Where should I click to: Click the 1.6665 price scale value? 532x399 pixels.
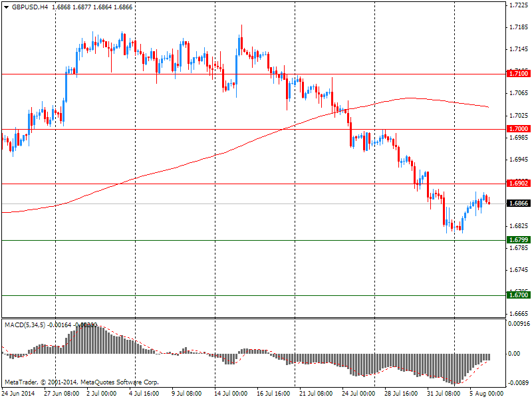coord(519,314)
